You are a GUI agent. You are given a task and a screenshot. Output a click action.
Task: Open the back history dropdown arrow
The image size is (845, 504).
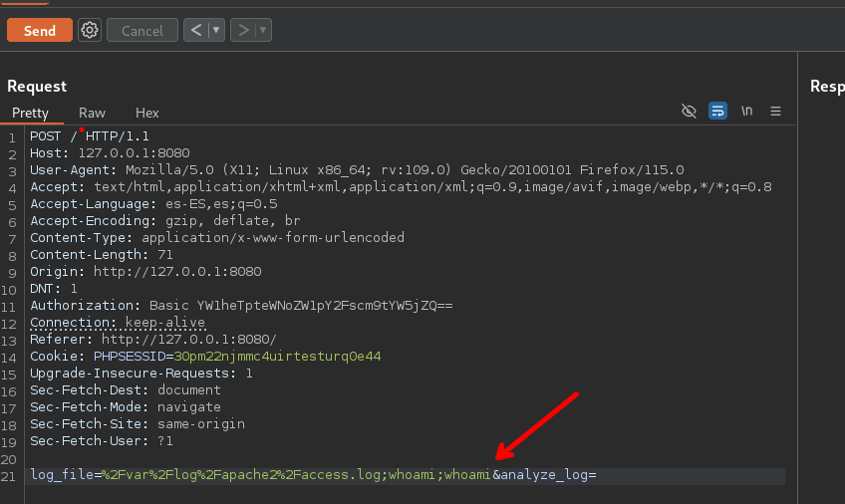[x=216, y=30]
